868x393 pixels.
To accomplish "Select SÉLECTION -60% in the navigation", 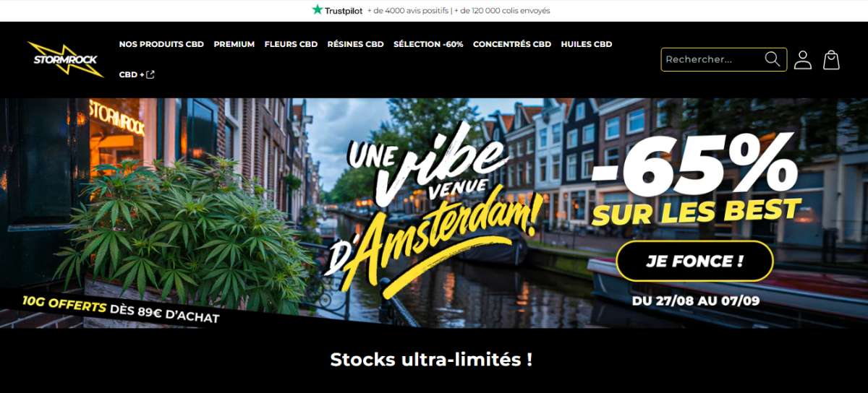I will (x=428, y=44).
